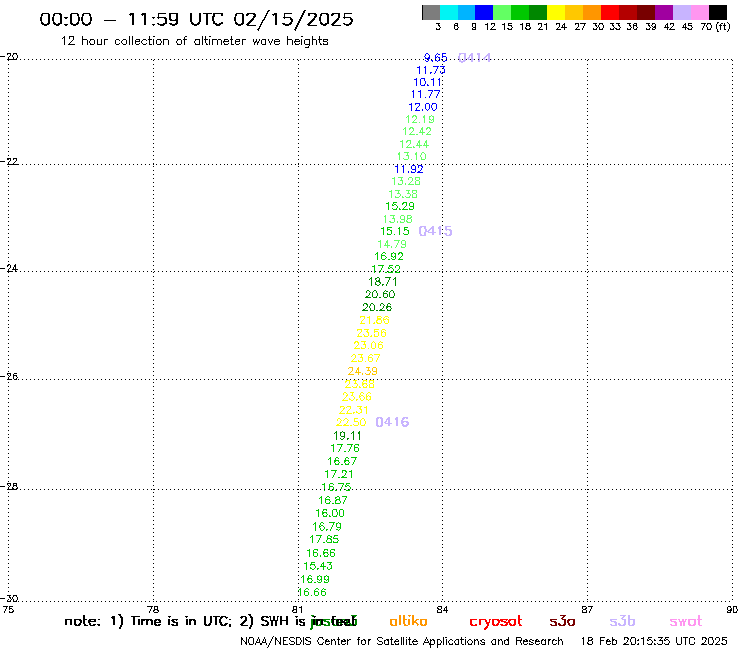Click the wave height value 23.68

click(x=360, y=384)
